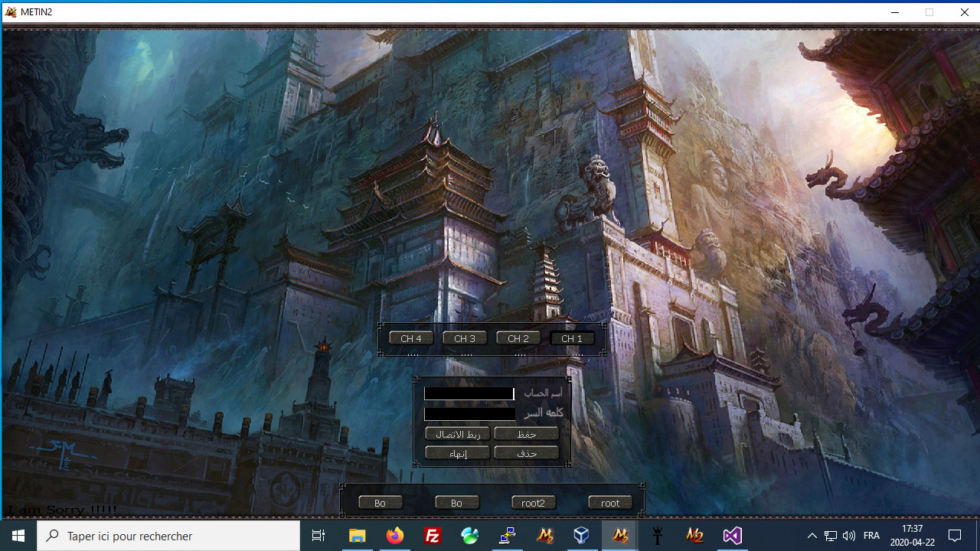Show hidden system tray icons

[x=812, y=536]
